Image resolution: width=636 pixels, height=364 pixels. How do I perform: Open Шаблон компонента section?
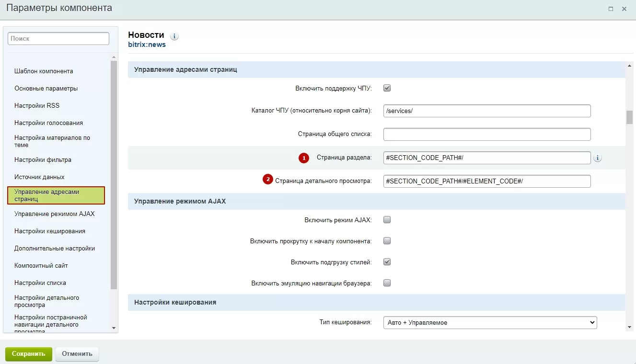pos(44,71)
